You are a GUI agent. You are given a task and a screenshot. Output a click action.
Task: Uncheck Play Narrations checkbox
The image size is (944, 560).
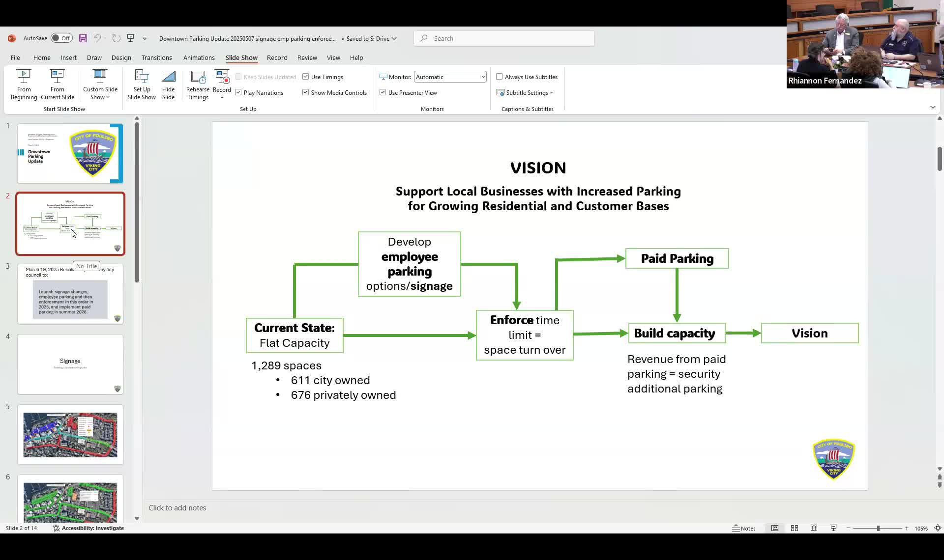pos(238,92)
